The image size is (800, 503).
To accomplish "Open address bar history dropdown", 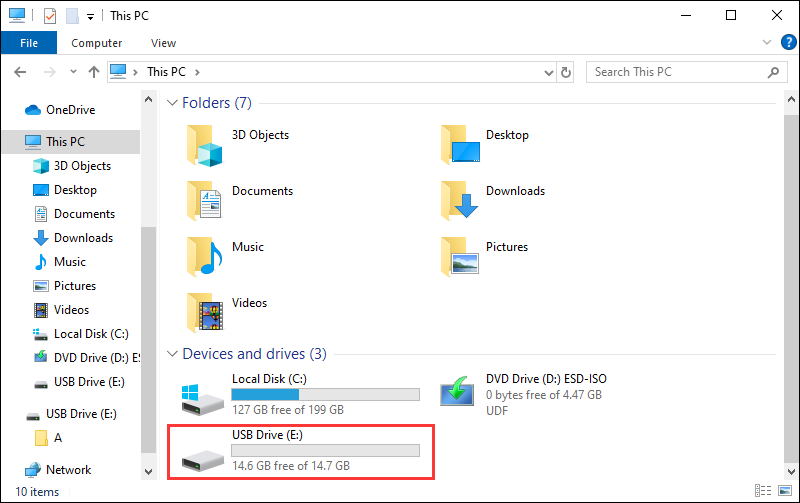I will tap(547, 72).
